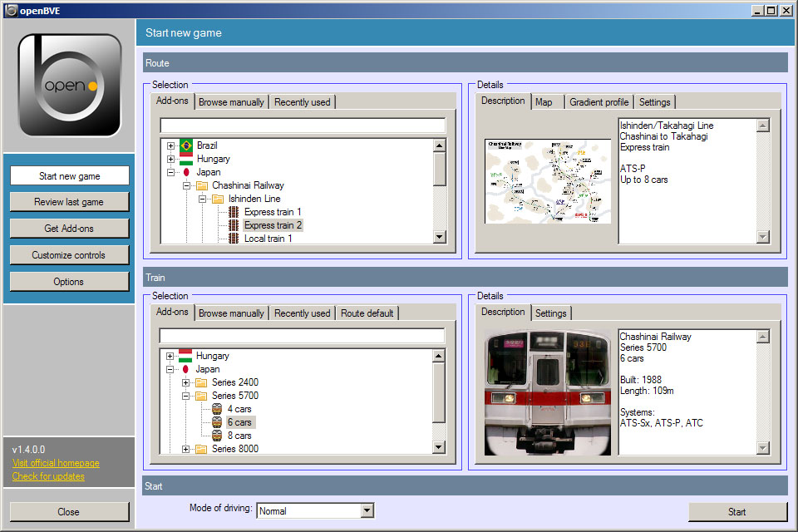Expand the Hungary node in route tree
The width and height of the screenshot is (798, 532).
tap(171, 159)
